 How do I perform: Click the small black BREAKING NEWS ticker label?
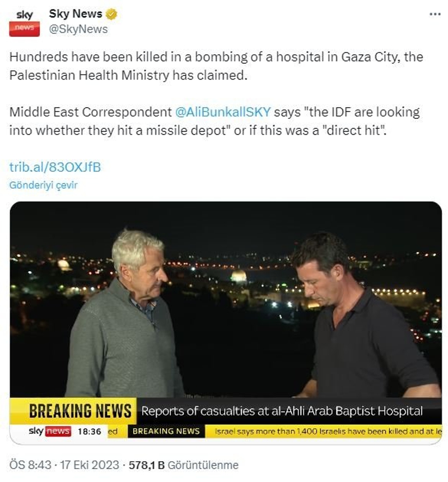166,432
